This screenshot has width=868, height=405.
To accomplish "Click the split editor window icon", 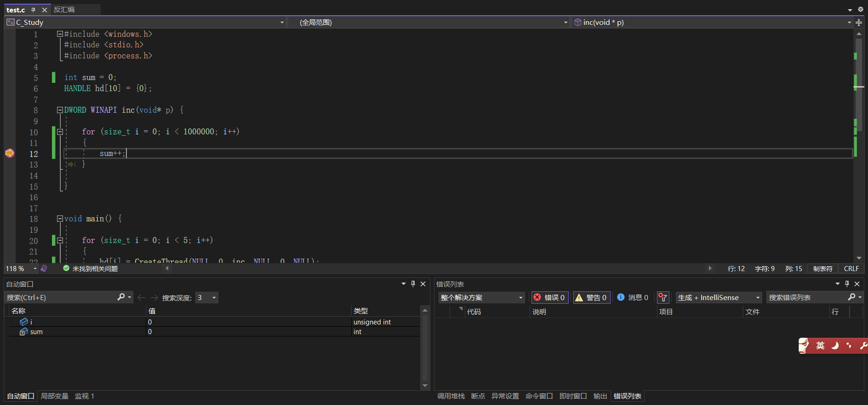I will [x=859, y=23].
